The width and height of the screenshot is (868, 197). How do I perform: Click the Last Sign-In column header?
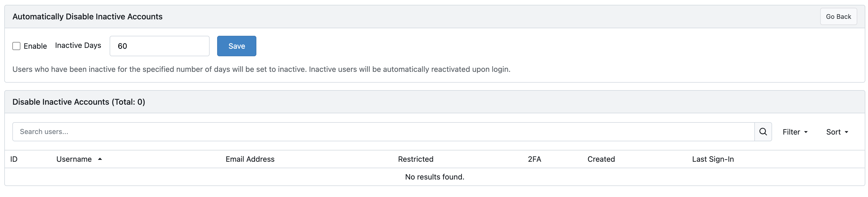712,159
